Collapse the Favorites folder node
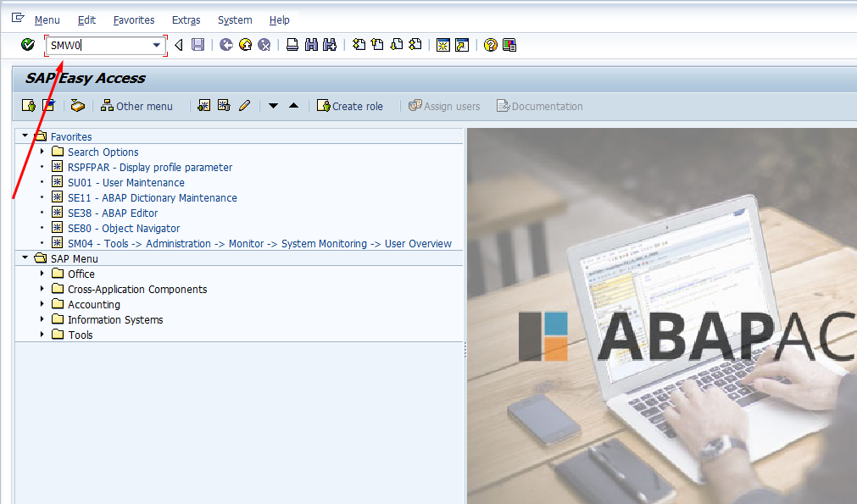The width and height of the screenshot is (857, 504). (25, 136)
